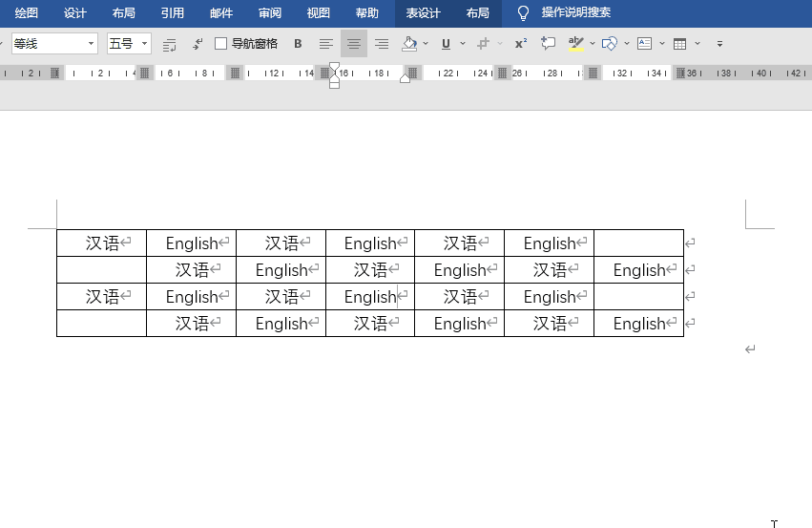
Task: Open the 绘图 (Draw) ribbon tab
Action: click(27, 13)
